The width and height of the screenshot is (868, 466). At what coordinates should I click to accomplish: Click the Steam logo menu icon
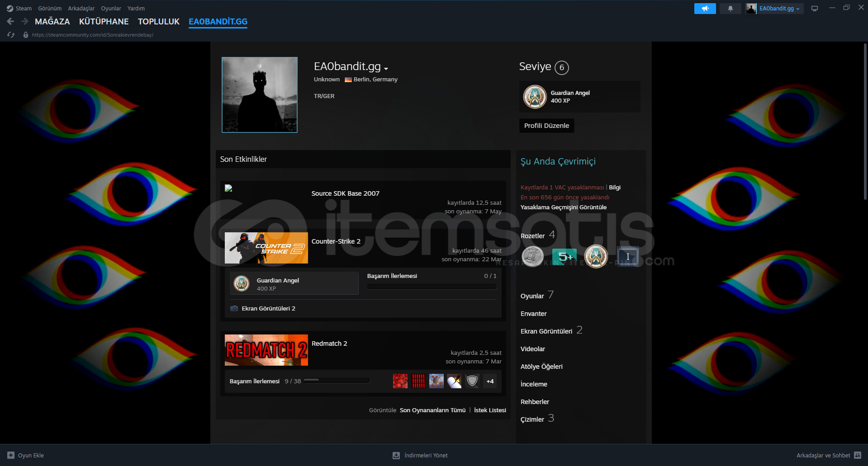click(10, 9)
